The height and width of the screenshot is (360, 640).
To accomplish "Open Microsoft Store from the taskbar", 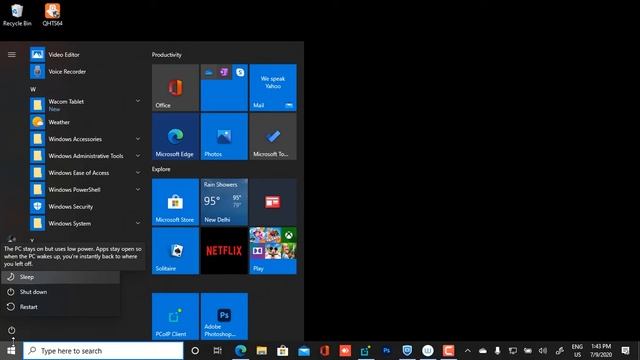I will [282, 351].
